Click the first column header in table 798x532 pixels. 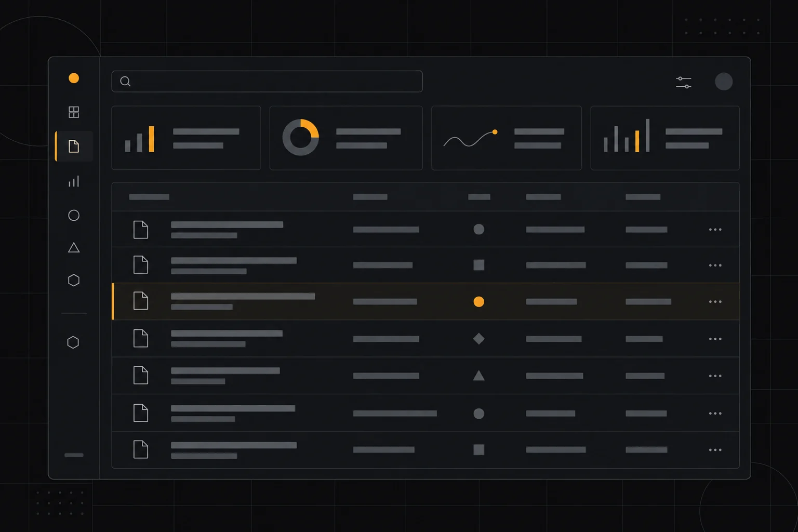pos(149,197)
